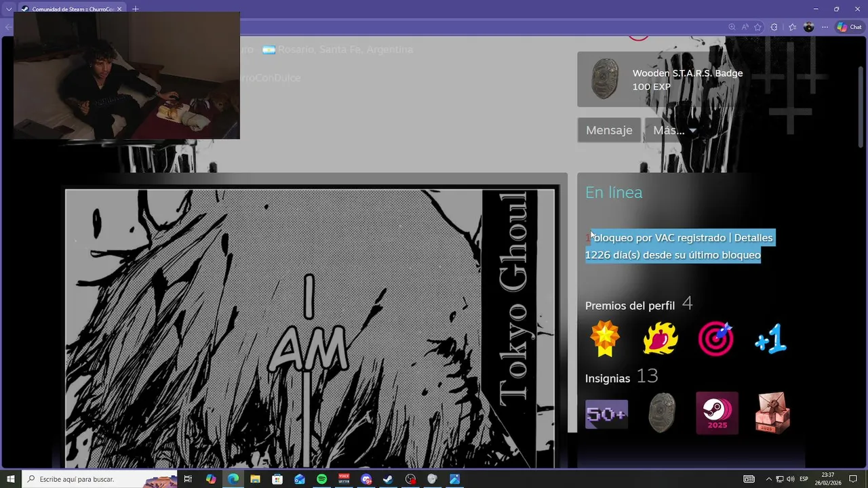Open the browser extensions puzzle icon
The image size is (868, 488).
[774, 27]
